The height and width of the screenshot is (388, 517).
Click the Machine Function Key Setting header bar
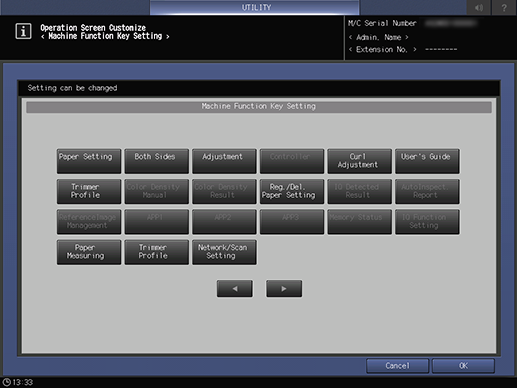click(259, 107)
